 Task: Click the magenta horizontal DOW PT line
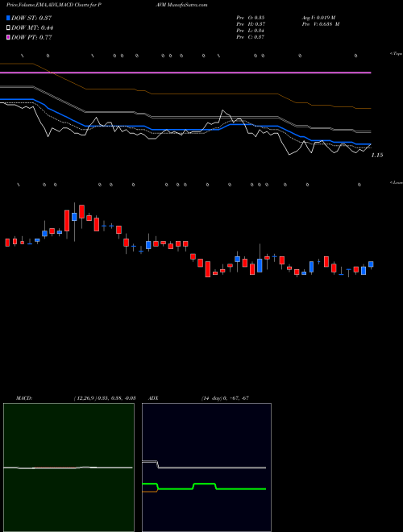point(185,73)
